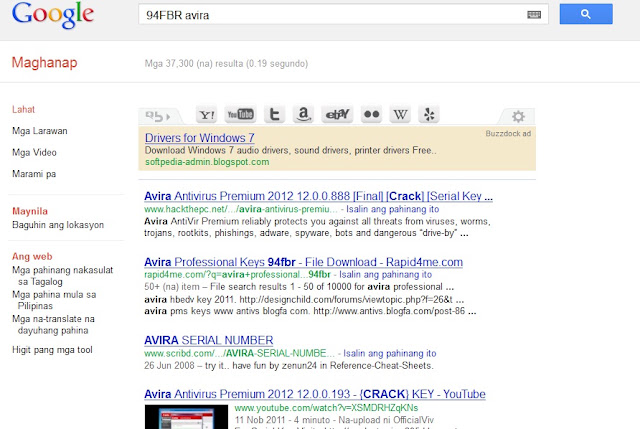Screen dimensions: 640x429
Task: Select Lahat in the left sidebar
Action: (23, 109)
